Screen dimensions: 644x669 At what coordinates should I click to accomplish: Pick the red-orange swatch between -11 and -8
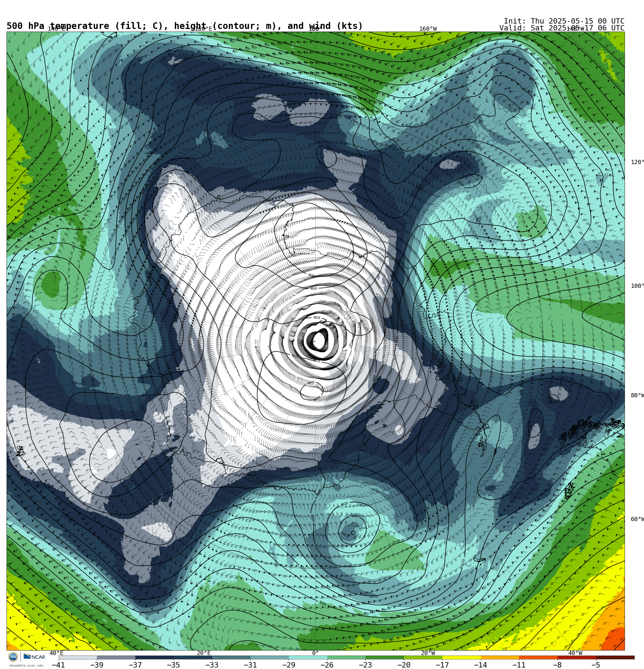tap(538, 657)
